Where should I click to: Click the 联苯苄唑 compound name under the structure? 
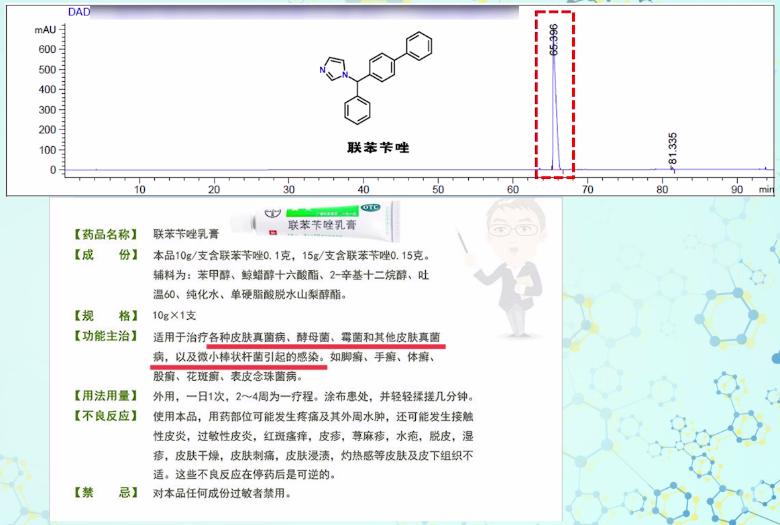click(378, 148)
